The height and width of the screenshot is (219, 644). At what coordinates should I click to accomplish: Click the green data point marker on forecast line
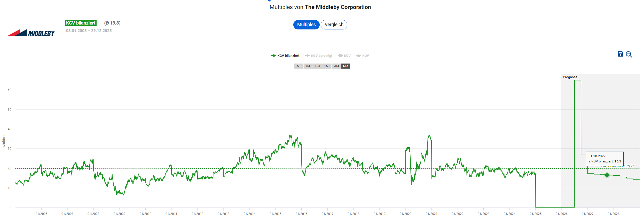(607, 175)
